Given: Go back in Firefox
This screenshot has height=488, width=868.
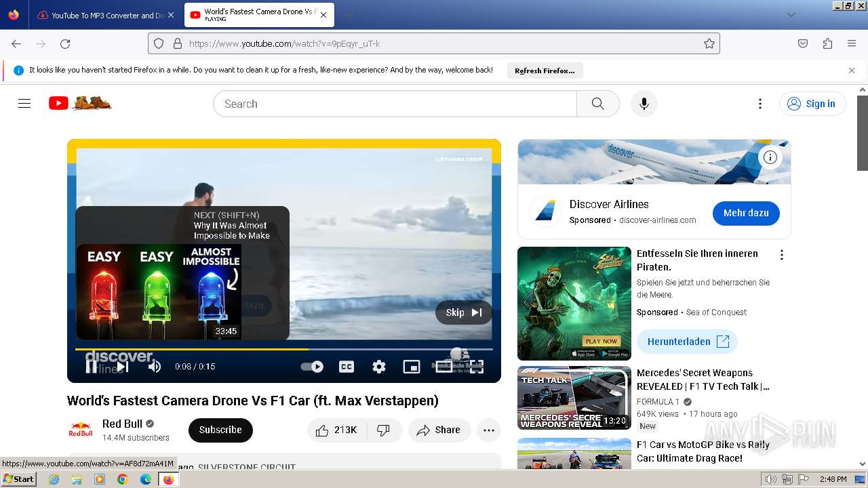Looking at the screenshot, I should coord(16,43).
